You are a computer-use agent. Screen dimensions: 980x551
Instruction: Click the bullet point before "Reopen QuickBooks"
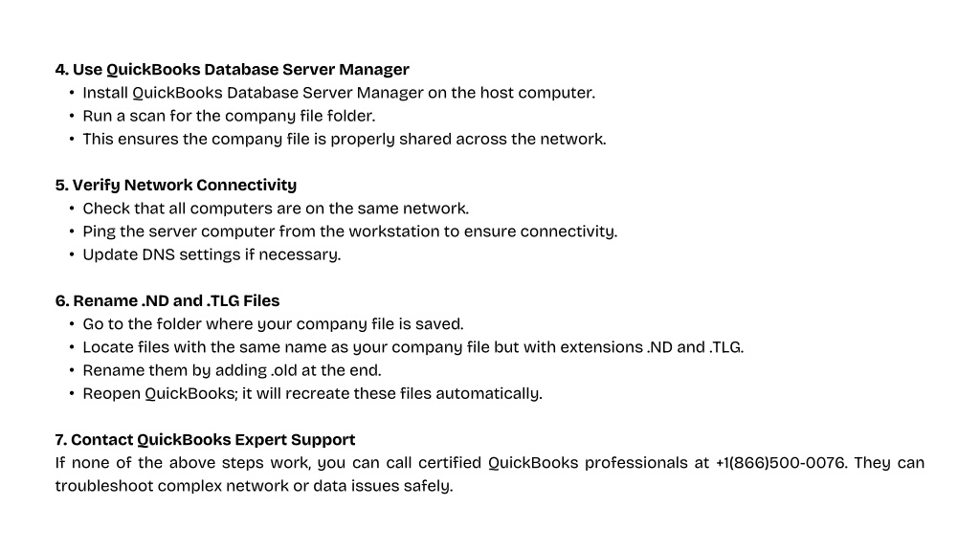point(72,394)
